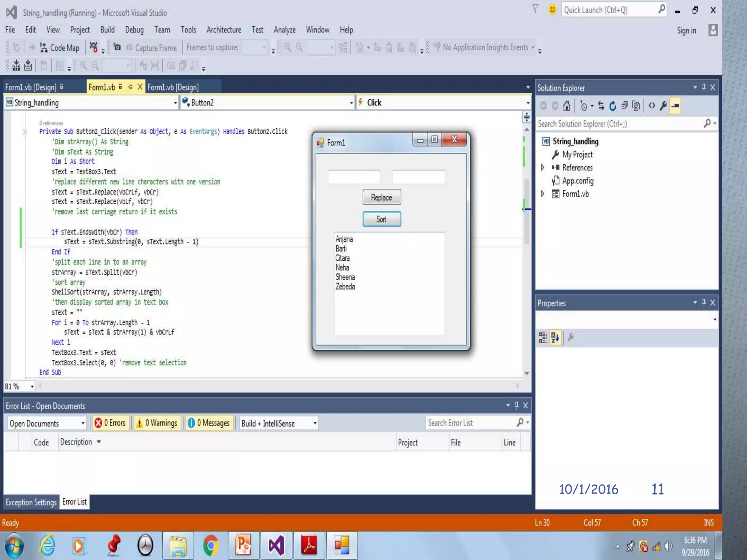Open Visual Studio from the taskbar
The width and height of the screenshot is (747, 560).
[276, 545]
